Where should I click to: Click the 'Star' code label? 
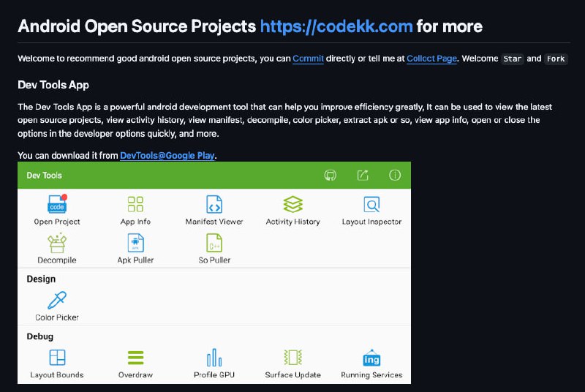tap(513, 59)
